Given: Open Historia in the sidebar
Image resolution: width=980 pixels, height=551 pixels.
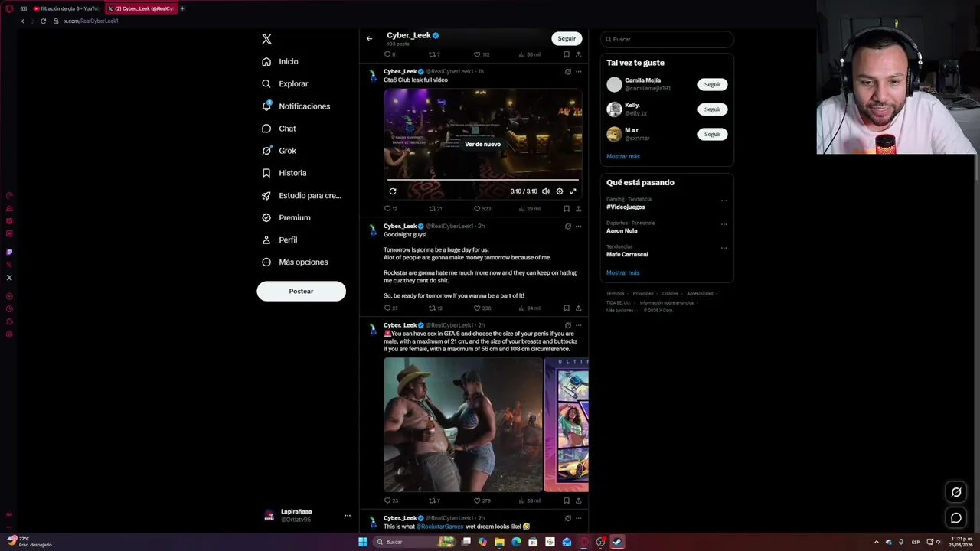Looking at the screenshot, I should tap(284, 173).
